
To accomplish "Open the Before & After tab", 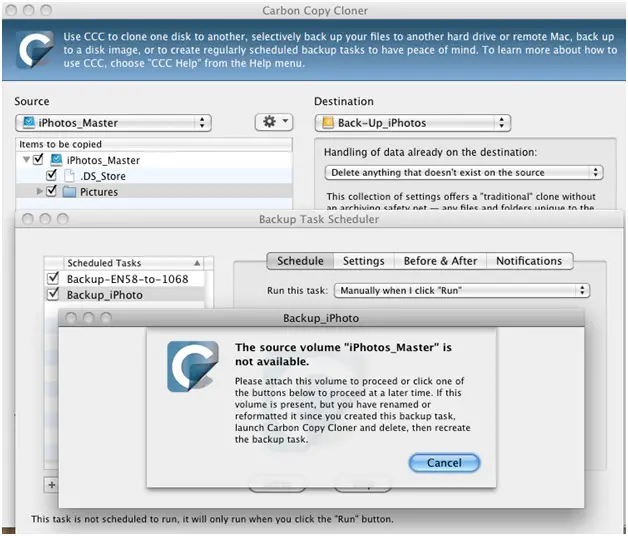I will click(x=440, y=261).
